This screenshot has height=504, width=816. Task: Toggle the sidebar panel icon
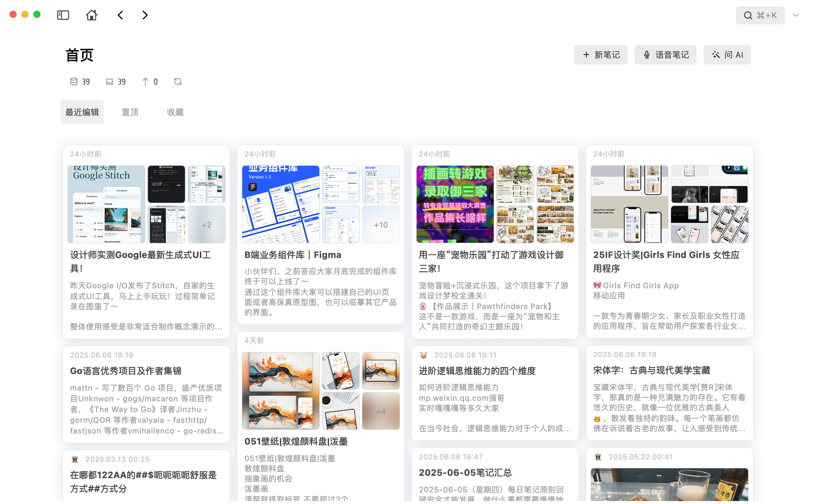63,15
